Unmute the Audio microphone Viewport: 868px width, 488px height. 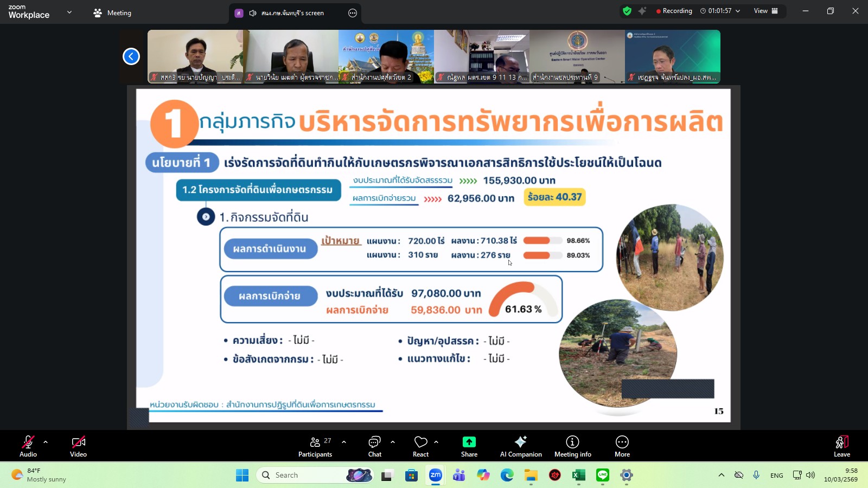(28, 442)
